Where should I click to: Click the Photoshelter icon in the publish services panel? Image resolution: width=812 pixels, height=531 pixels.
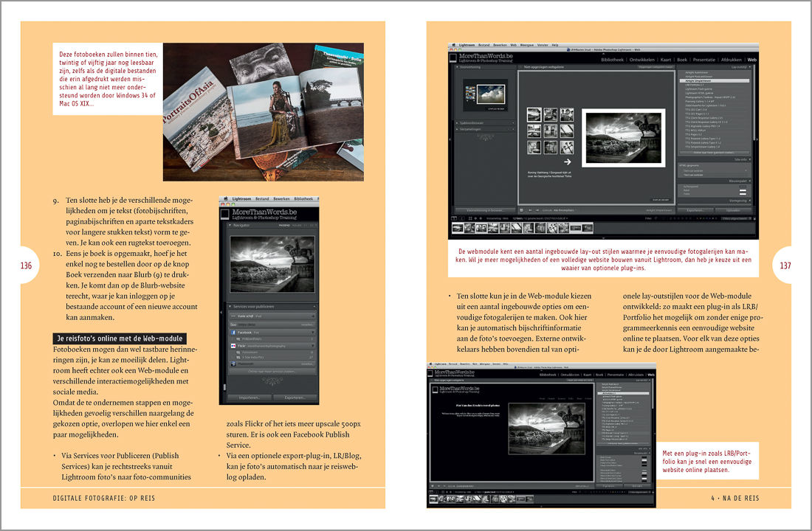[x=233, y=364]
